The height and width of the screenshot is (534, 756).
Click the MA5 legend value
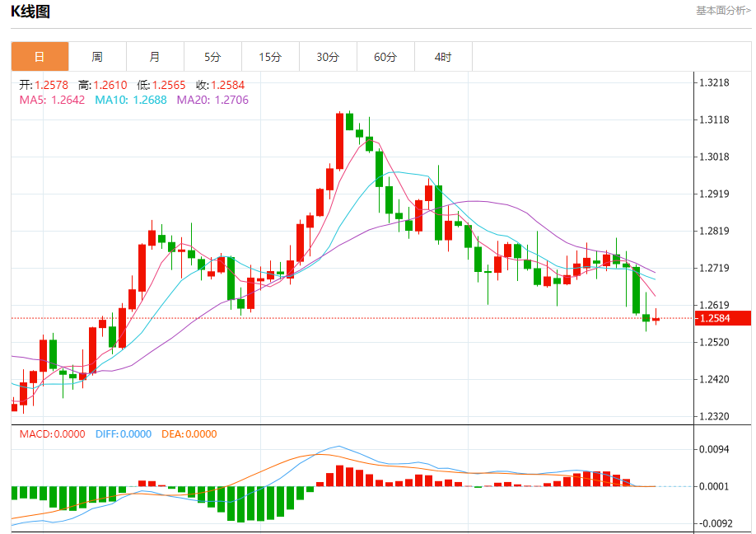(x=52, y=100)
